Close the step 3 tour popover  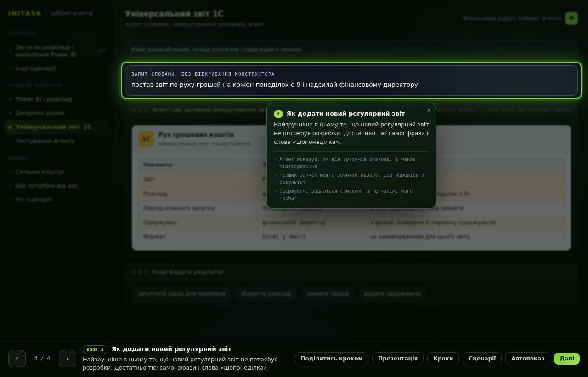pyautogui.click(x=429, y=110)
